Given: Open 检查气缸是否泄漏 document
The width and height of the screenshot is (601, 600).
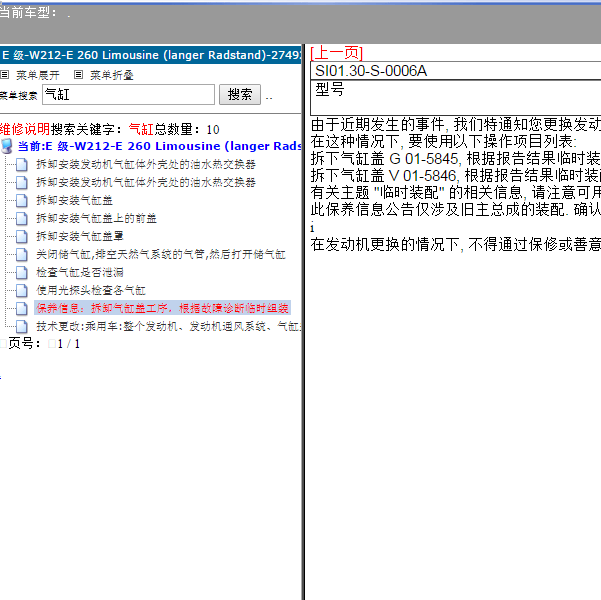Looking at the screenshot, I should tap(80, 272).
